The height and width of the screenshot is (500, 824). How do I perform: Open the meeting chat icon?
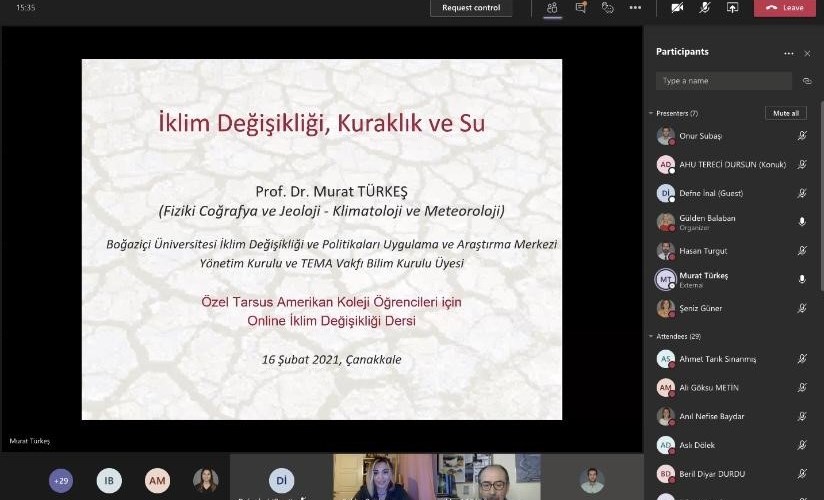(x=581, y=8)
